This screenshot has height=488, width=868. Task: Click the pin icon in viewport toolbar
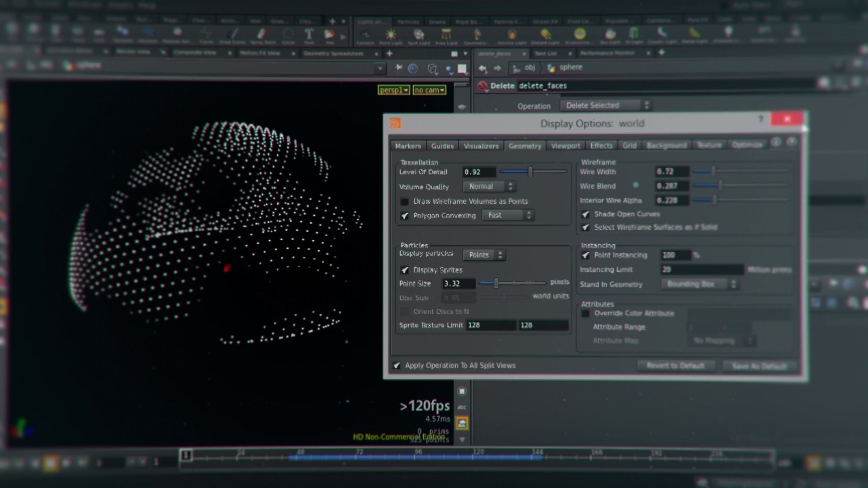pyautogui.click(x=398, y=68)
